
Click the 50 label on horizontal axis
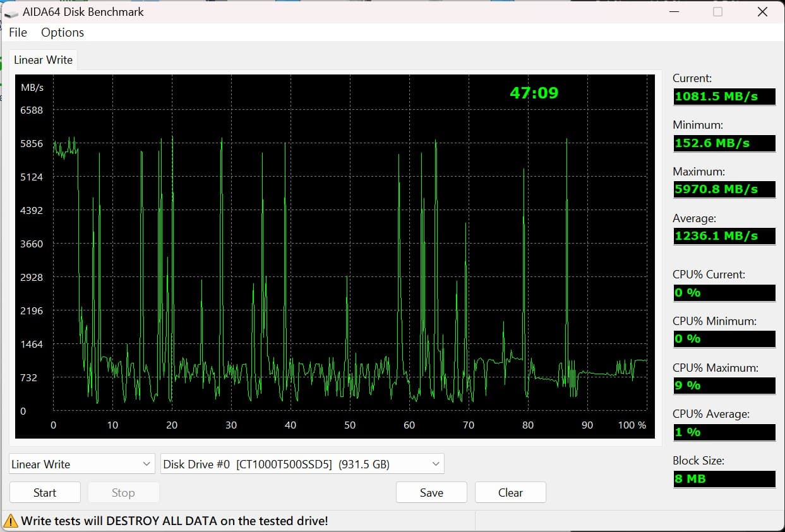tap(350, 425)
